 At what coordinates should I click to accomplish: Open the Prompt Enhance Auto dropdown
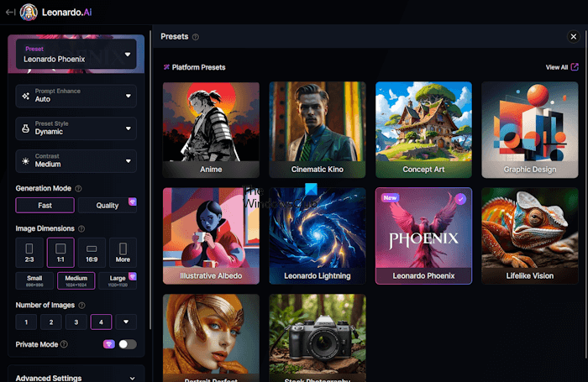[76, 96]
